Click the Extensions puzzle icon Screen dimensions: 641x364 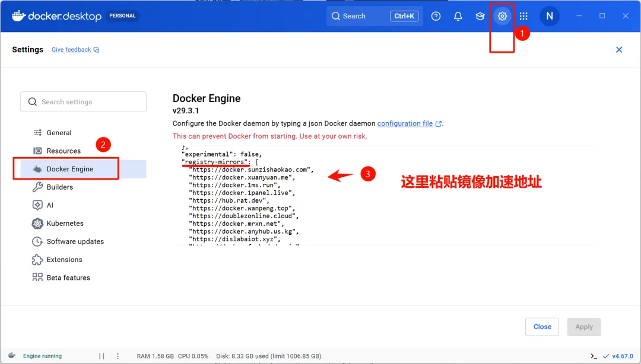tap(37, 260)
